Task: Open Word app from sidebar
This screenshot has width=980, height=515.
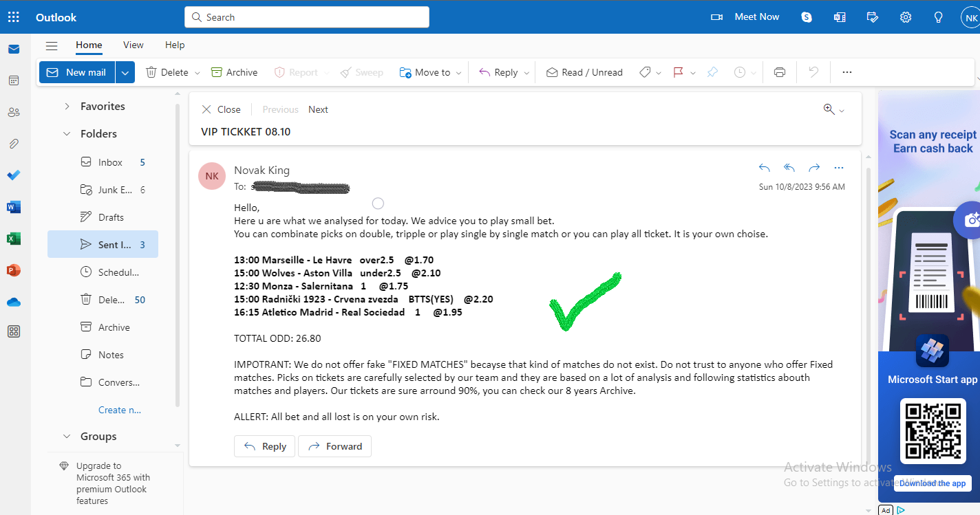Action: click(x=14, y=207)
